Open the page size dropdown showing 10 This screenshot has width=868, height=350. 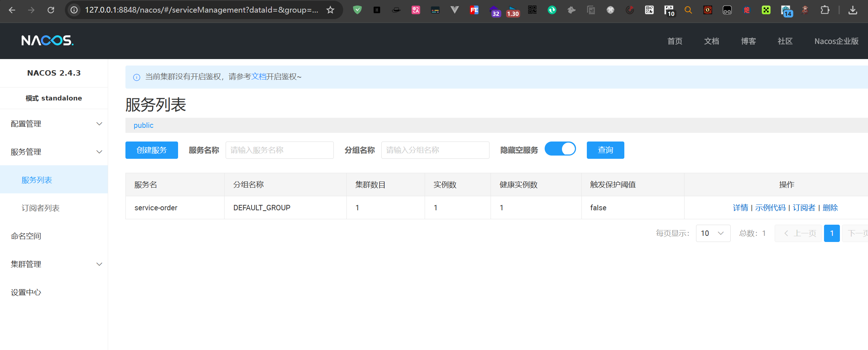coord(713,233)
